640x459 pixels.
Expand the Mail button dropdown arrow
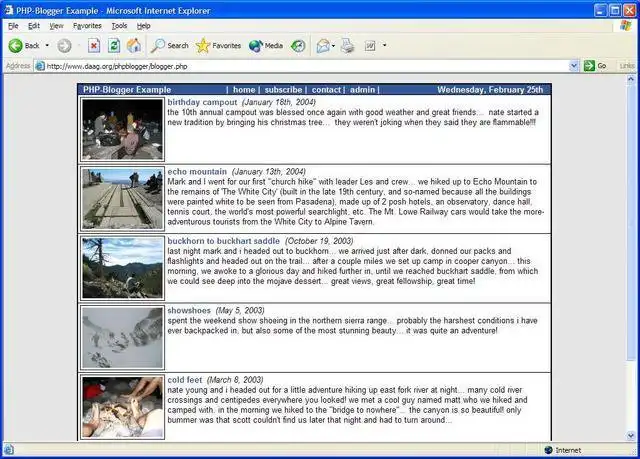point(333,45)
